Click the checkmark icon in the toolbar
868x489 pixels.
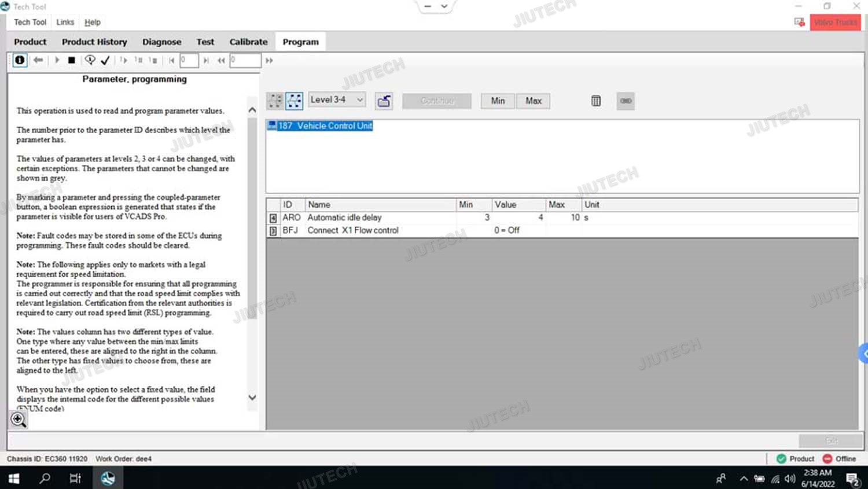pyautogui.click(x=105, y=60)
